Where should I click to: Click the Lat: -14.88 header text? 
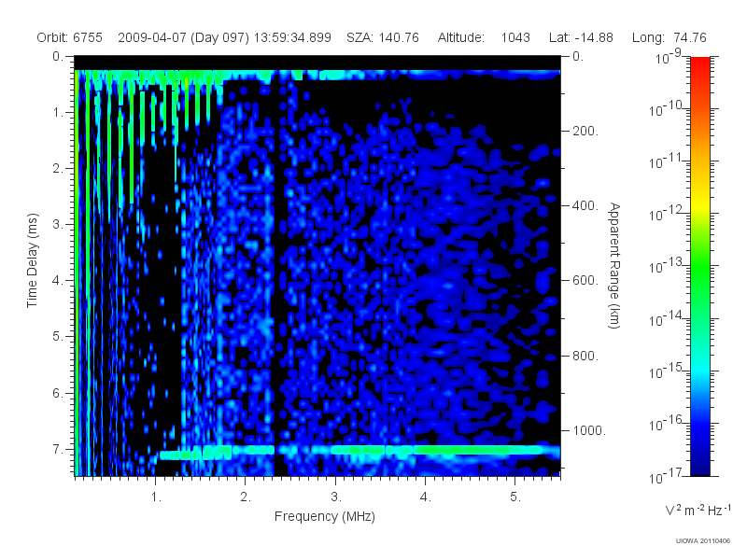(581, 37)
